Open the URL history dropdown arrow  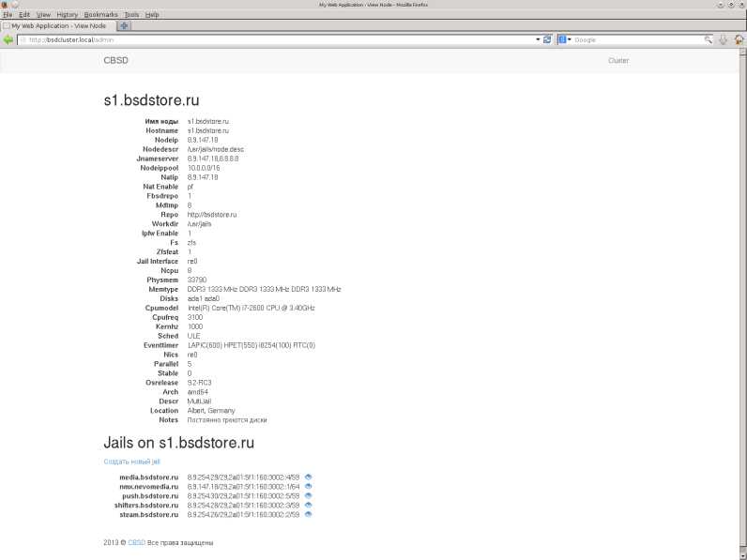click(538, 40)
